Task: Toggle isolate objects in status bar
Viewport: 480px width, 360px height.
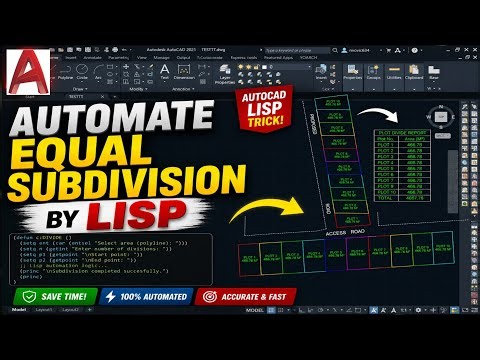Action: click(x=443, y=310)
